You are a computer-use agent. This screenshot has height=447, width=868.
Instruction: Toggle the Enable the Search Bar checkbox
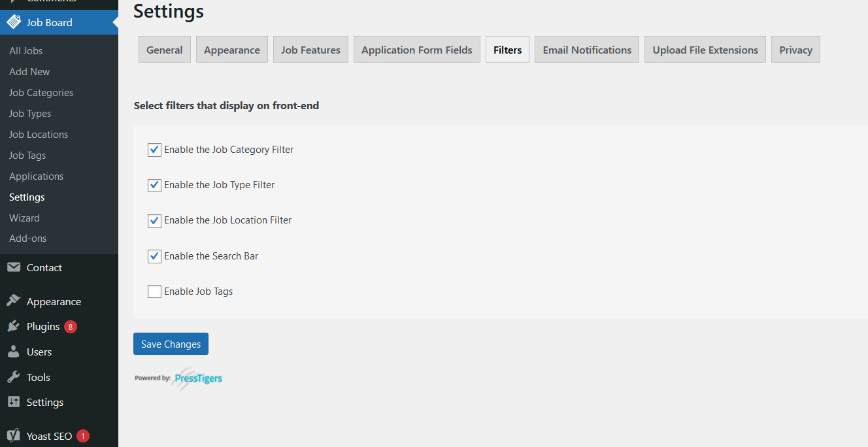point(154,256)
